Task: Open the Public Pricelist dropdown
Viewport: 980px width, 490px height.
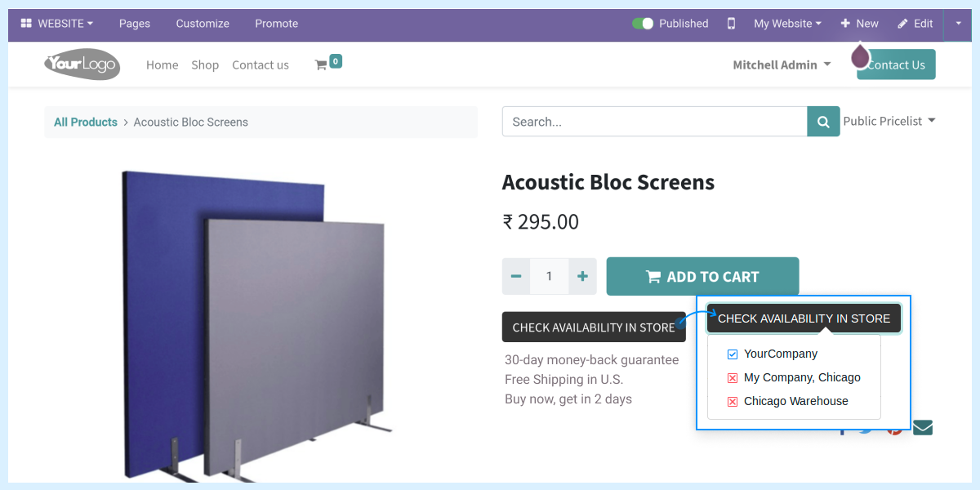Action: 889,121
